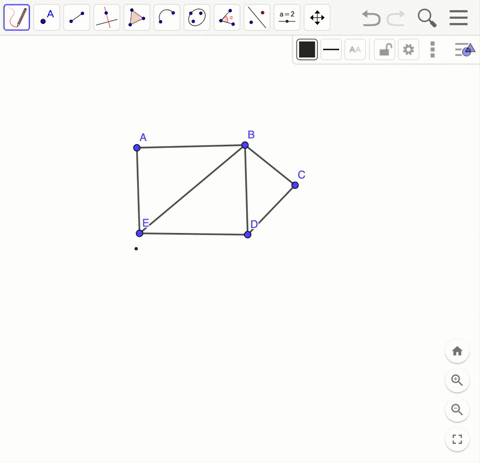Choose the Ellipse conic tool

coord(197,17)
